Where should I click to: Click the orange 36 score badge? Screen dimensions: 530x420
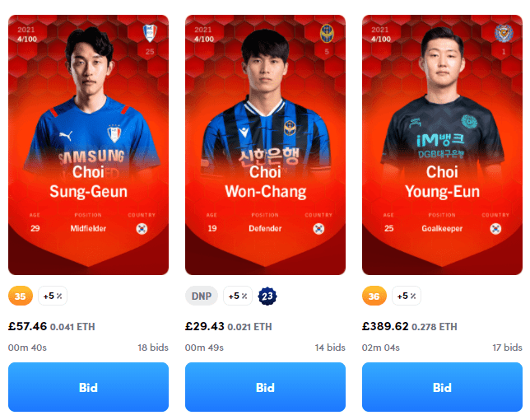click(374, 296)
